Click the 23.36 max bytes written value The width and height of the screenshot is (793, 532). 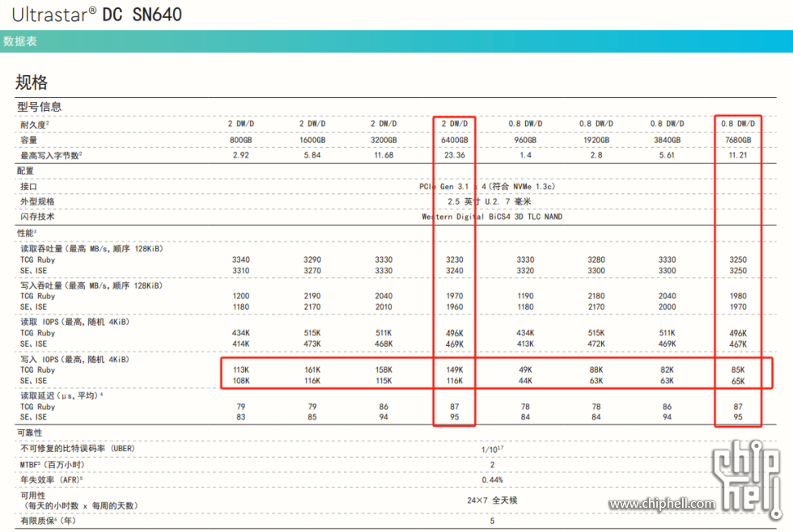[455, 155]
